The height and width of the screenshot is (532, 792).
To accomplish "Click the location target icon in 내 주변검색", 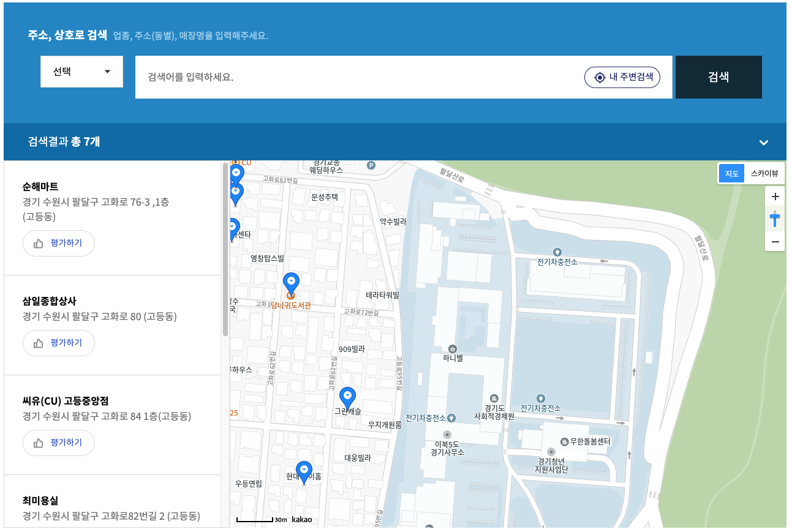I will point(600,78).
